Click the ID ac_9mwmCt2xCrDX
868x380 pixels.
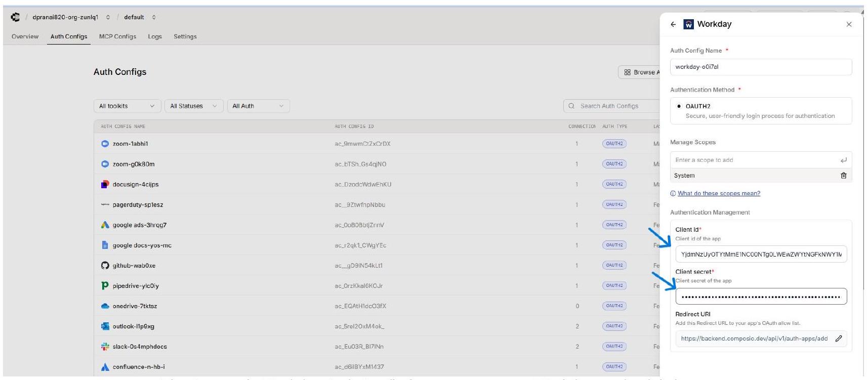[362, 144]
